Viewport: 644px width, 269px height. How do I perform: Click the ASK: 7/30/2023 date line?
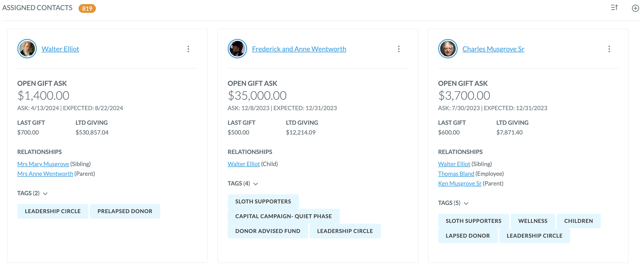493,108
